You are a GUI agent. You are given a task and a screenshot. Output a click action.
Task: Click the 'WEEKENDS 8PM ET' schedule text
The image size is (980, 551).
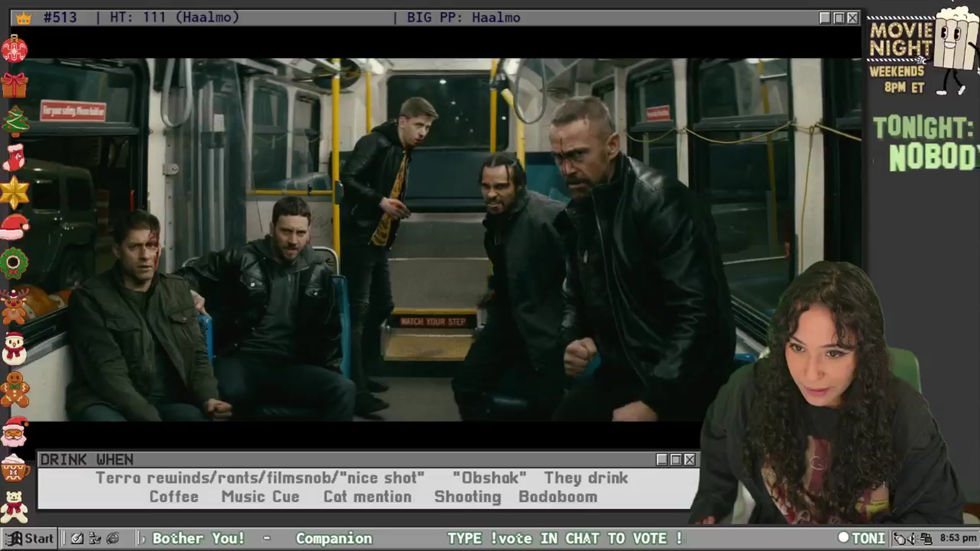point(897,79)
